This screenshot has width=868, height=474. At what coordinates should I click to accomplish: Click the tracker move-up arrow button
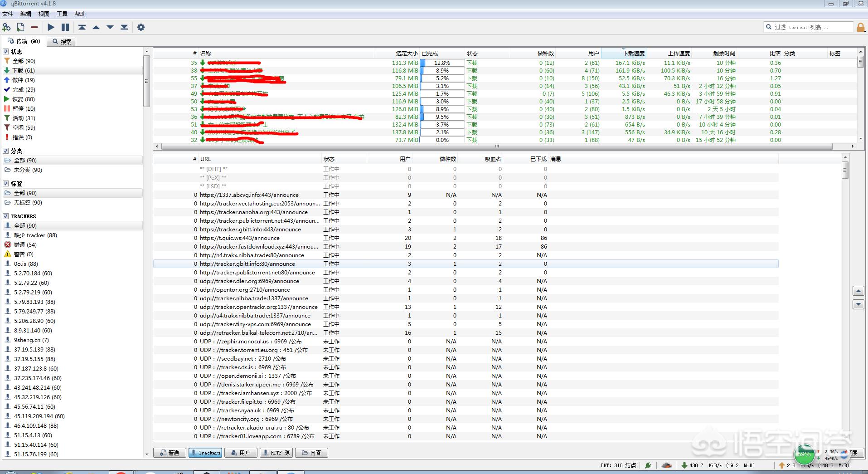click(858, 291)
